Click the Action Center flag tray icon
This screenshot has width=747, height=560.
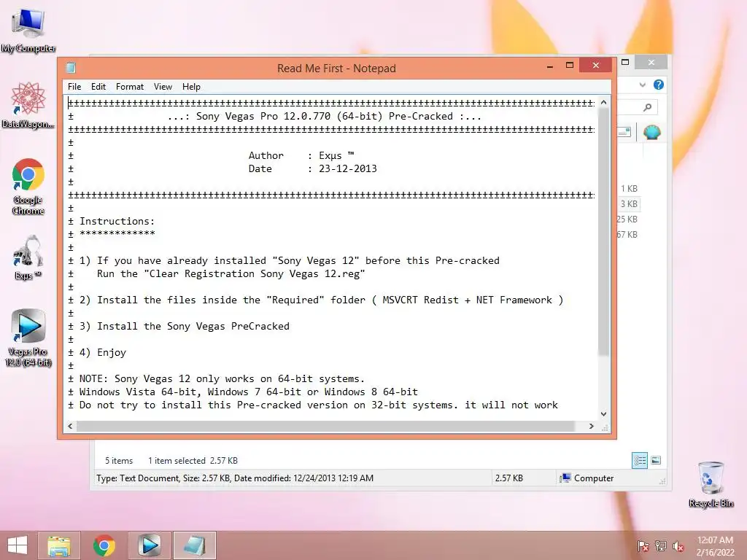tap(643, 545)
